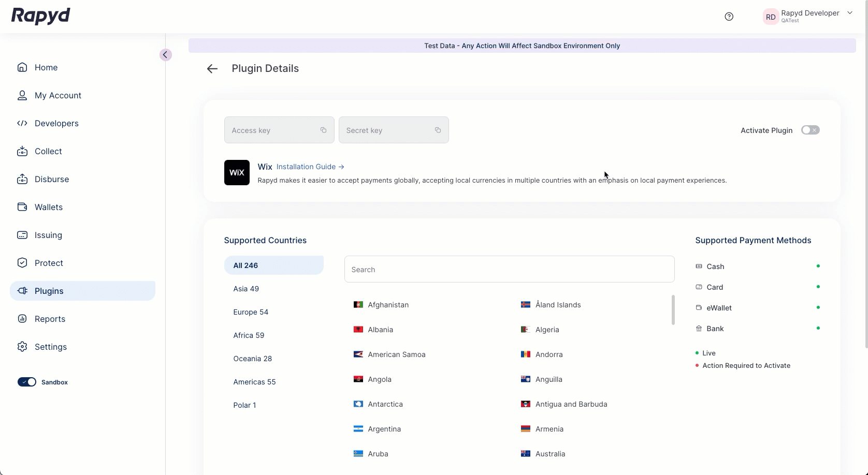Click the back arrow beside Plugin Details

(212, 69)
